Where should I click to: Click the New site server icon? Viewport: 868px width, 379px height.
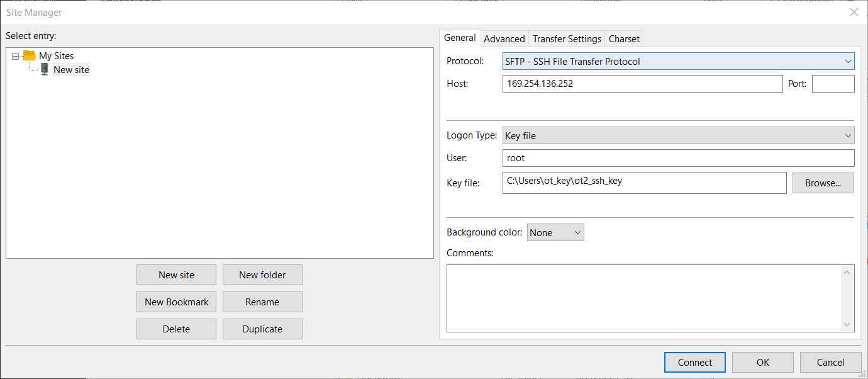click(45, 70)
